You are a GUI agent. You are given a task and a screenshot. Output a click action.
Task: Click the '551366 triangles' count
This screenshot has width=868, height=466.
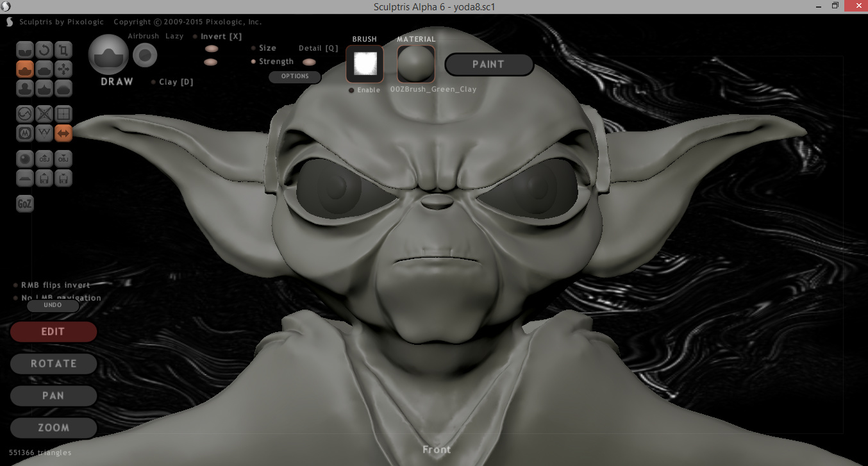(x=40, y=453)
